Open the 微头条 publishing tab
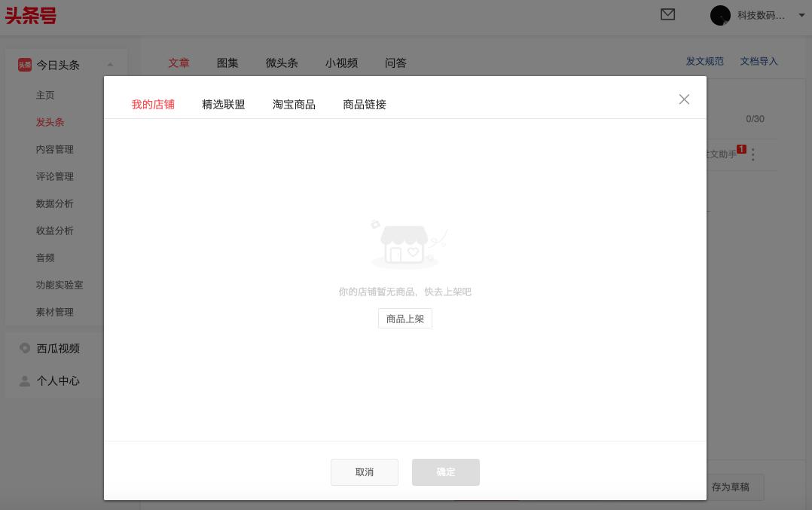The width and height of the screenshot is (812, 510). pyautogui.click(x=282, y=63)
